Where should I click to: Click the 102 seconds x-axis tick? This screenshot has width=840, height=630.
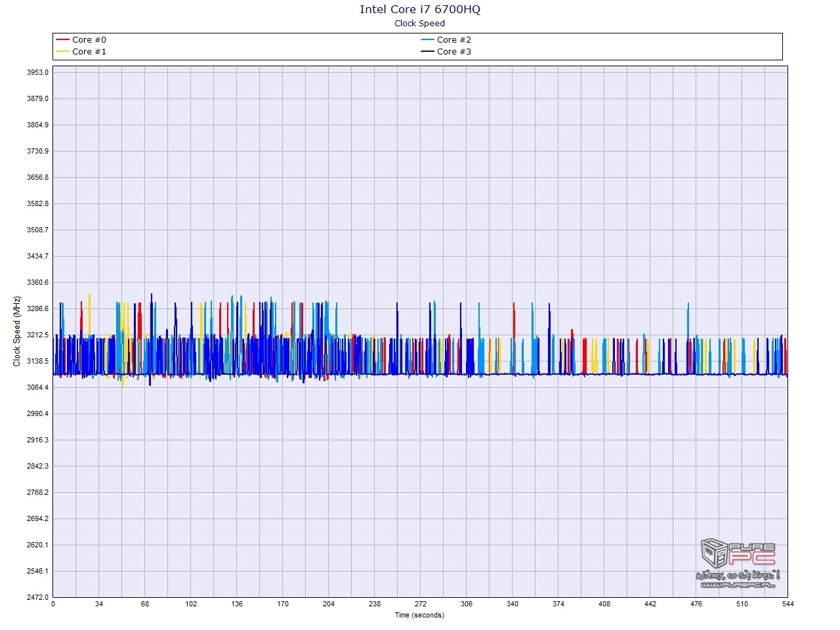click(191, 604)
